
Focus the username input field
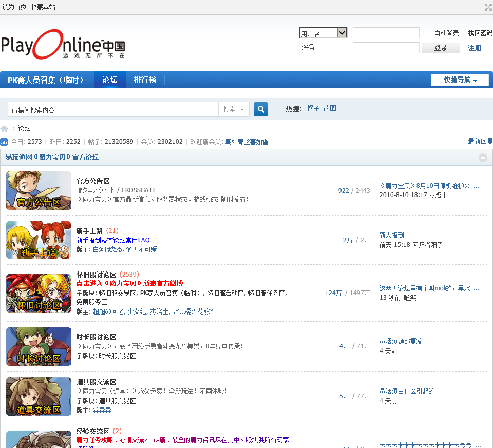[x=386, y=33]
